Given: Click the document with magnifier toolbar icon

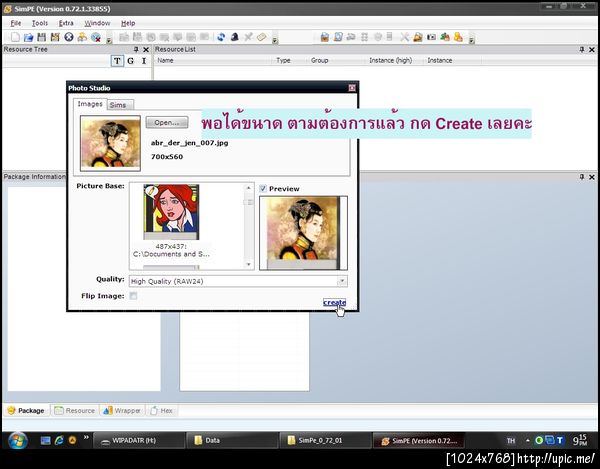Looking at the screenshot, I should click(338, 37).
